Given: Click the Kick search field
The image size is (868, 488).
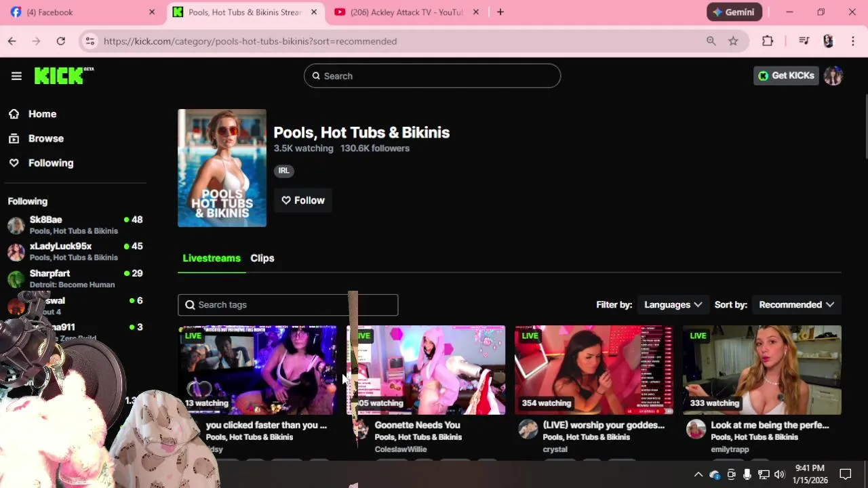Looking at the screenshot, I should [x=432, y=76].
